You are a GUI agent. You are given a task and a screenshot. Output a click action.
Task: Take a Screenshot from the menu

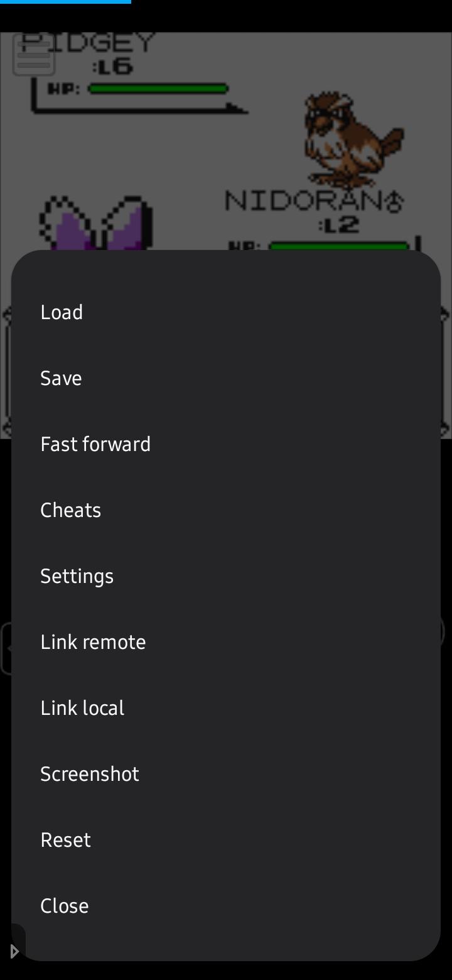coord(90,774)
